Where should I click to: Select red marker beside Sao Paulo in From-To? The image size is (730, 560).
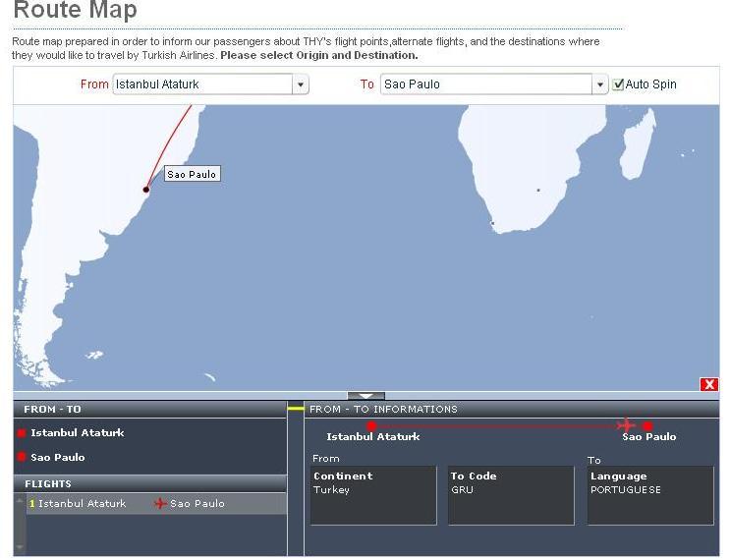[x=22, y=457]
